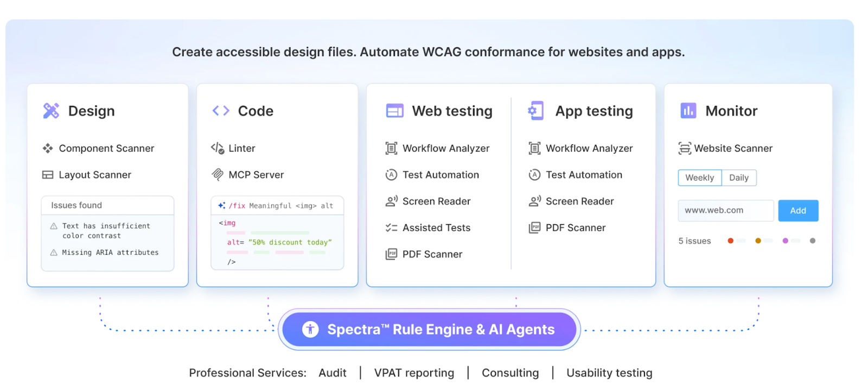Screen dimensions: 868x391
Task: Click the Layout Scanner label
Action: click(95, 175)
